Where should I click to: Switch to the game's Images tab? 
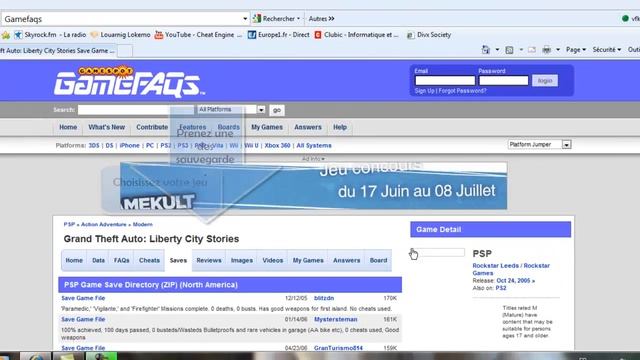[x=242, y=260]
